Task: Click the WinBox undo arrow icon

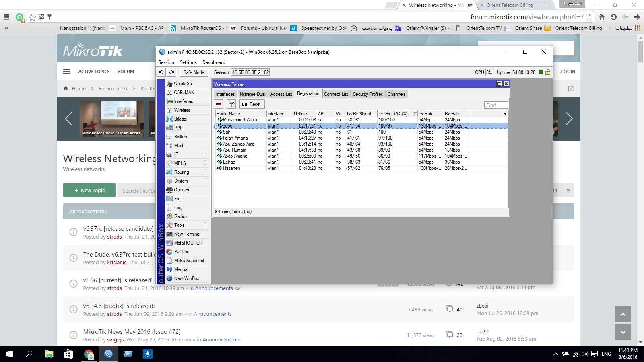Action: pyautogui.click(x=161, y=72)
